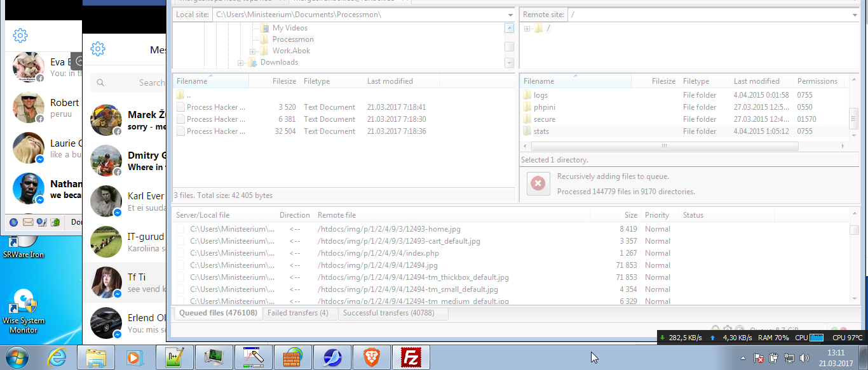Viewport: 868px width, 370px height.
Task: Open the firewall brick-wall taskbar icon
Action: 292,357
